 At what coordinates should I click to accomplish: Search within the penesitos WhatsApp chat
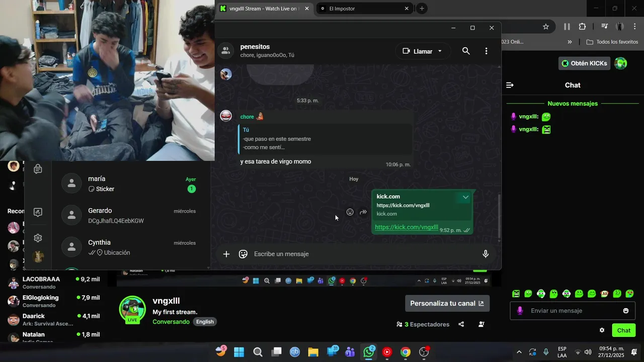click(x=466, y=51)
